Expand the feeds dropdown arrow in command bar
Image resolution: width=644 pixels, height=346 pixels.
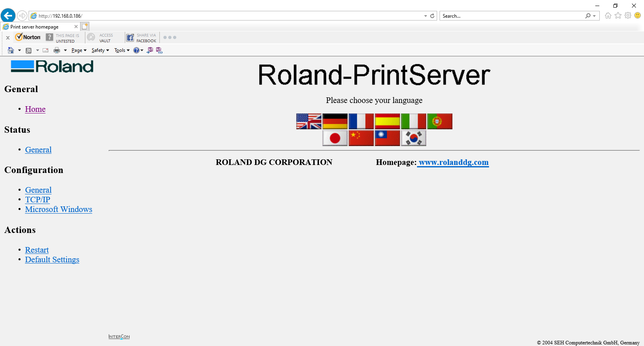coord(37,50)
